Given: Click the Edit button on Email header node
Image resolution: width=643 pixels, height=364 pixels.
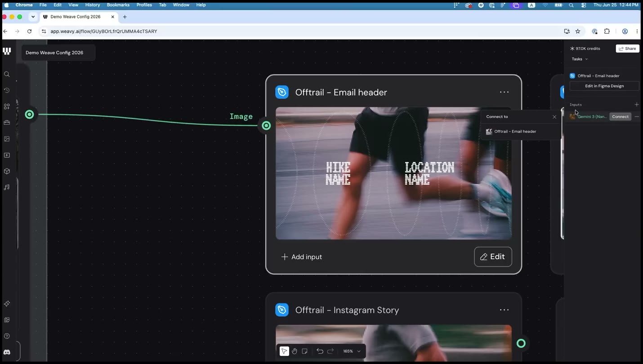Looking at the screenshot, I should pyautogui.click(x=493, y=257).
